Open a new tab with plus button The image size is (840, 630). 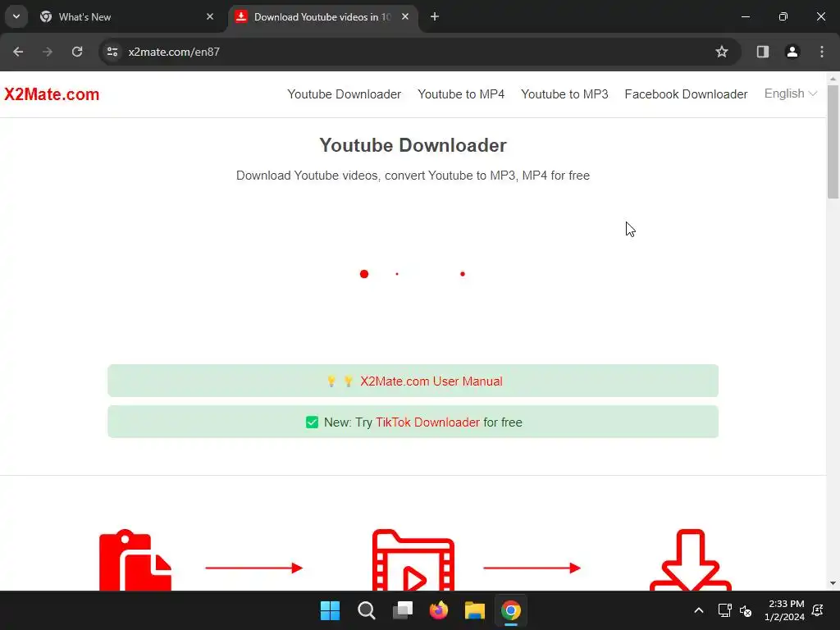coord(435,16)
